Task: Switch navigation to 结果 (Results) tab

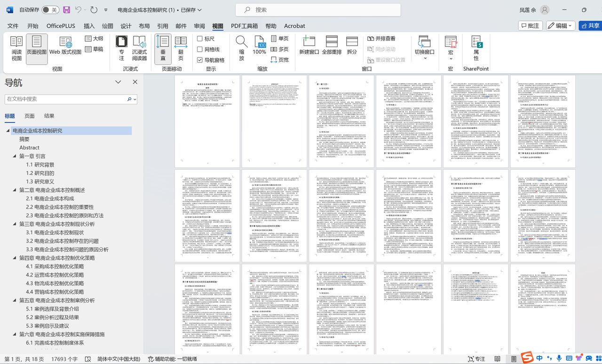Action: [49, 116]
